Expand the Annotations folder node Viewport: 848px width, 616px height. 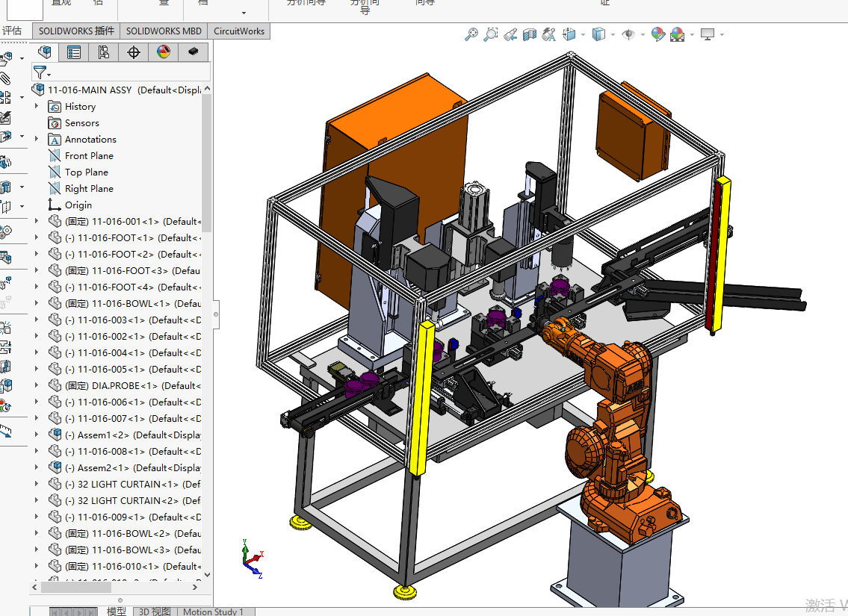(x=37, y=140)
